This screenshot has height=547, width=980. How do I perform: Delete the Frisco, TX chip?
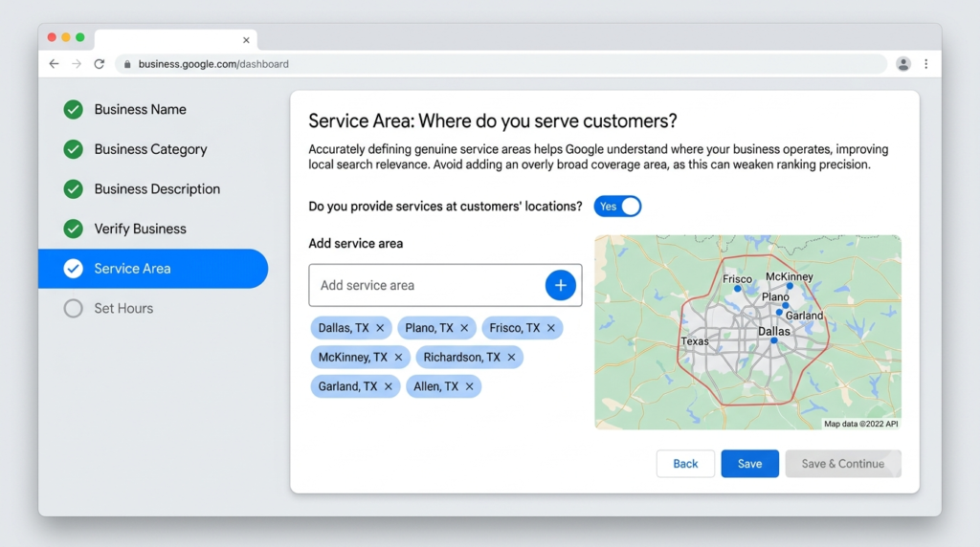point(550,328)
